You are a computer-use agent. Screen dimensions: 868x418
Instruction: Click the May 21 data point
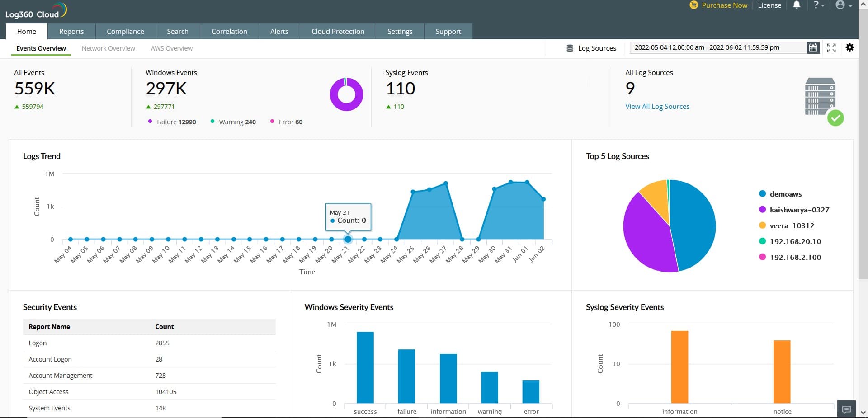pos(348,239)
